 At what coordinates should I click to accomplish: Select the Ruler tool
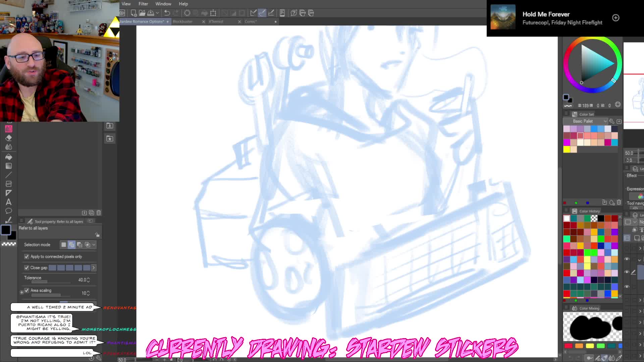[x=9, y=193]
